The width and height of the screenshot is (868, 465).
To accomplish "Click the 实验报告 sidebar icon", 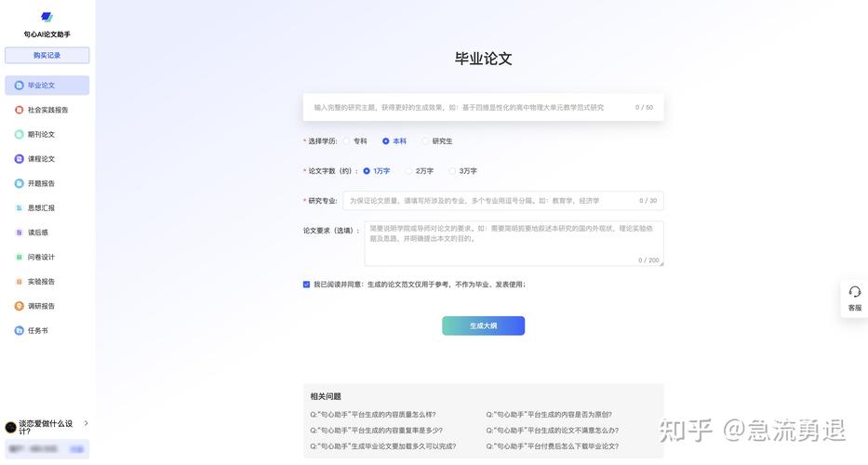I will pos(19,282).
